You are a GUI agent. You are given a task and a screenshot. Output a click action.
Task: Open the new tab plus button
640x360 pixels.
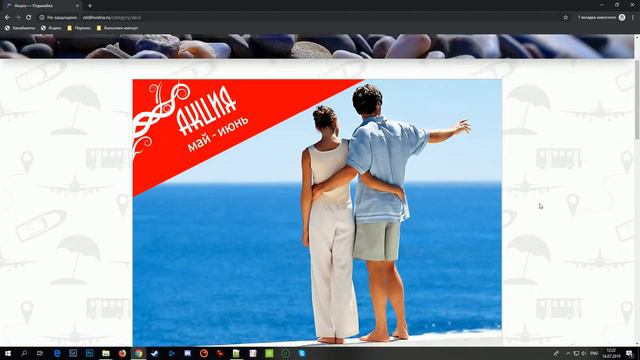90,6
